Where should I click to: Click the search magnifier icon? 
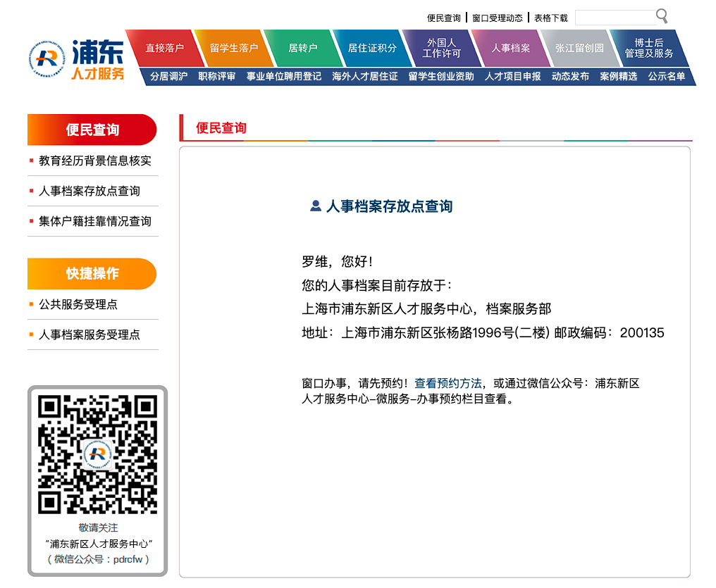(662, 16)
